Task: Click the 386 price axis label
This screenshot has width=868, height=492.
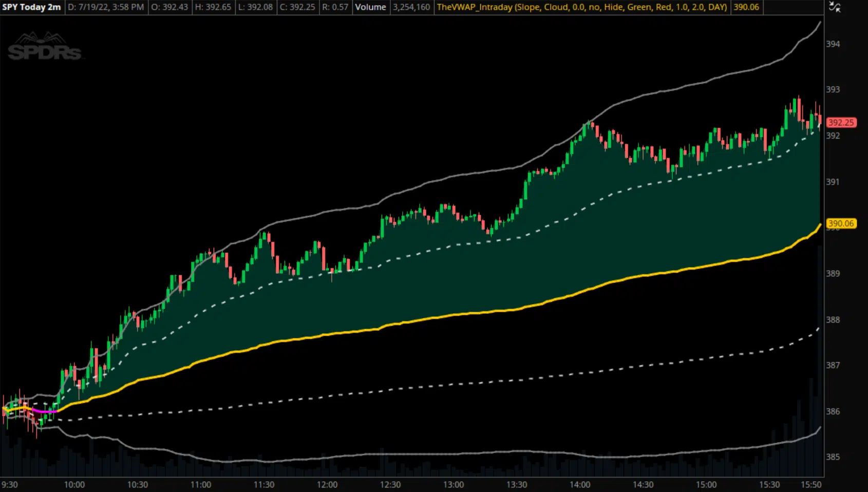Action: pos(833,411)
